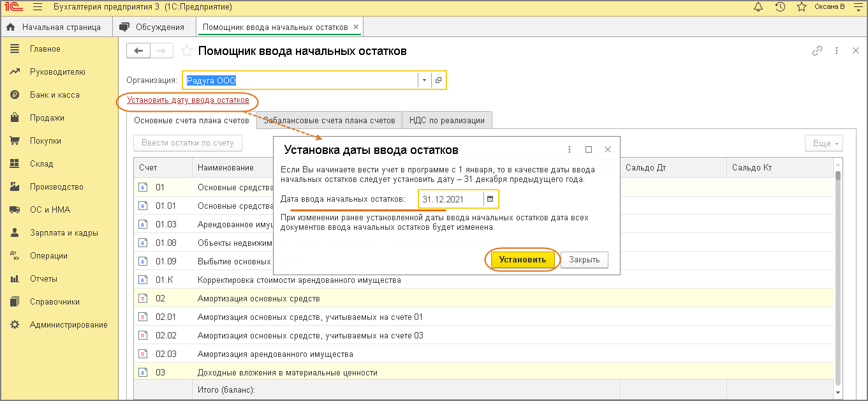This screenshot has height=401, width=868.
Task: Select account row 02.01 in table
Action: pyautogui.click(x=166, y=317)
